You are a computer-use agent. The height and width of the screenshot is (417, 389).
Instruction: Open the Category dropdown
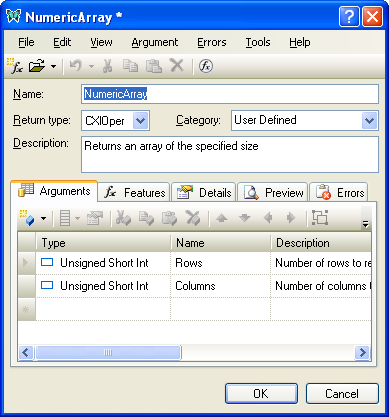pyautogui.click(x=370, y=120)
